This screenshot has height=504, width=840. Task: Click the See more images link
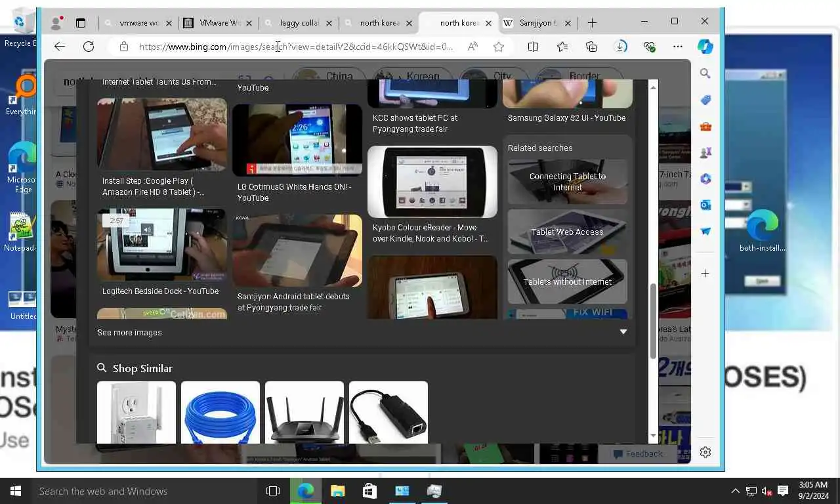pos(129,333)
